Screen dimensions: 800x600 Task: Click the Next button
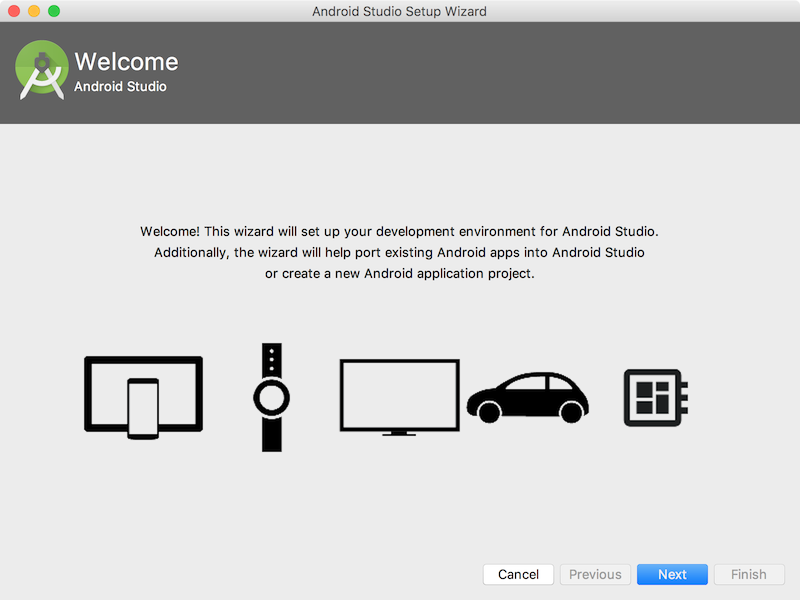click(x=672, y=574)
